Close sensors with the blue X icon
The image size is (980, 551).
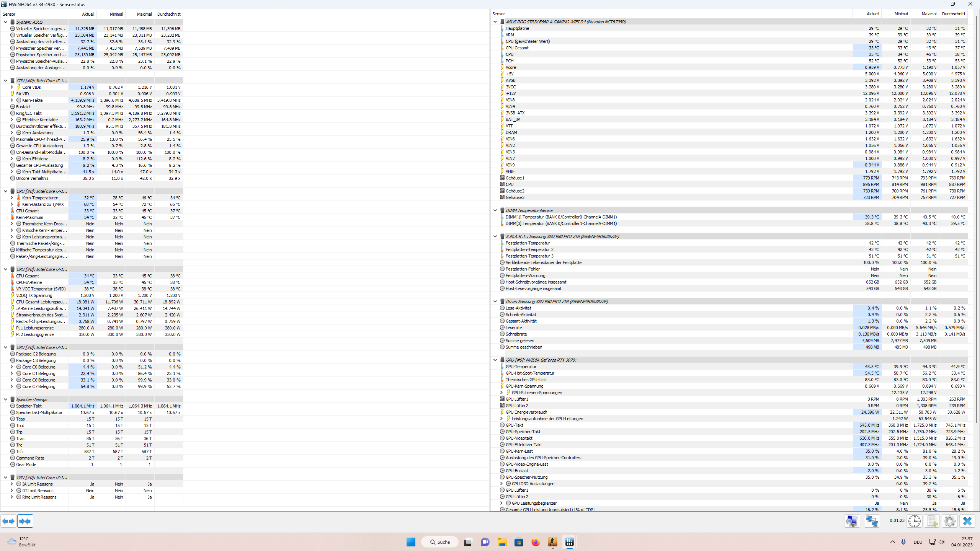point(967,521)
